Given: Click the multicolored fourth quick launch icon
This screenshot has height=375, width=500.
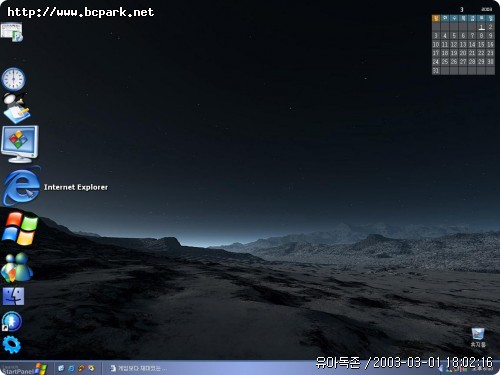Looking at the screenshot, I should [91, 368].
